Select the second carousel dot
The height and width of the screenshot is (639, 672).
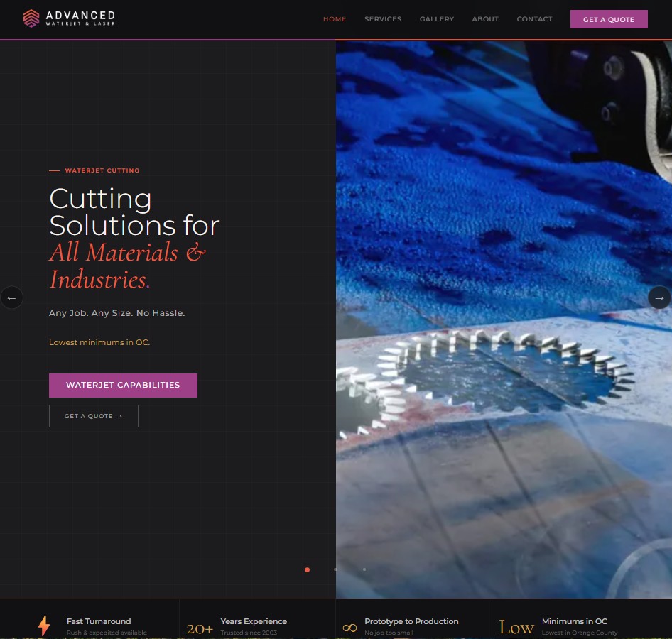(335, 569)
